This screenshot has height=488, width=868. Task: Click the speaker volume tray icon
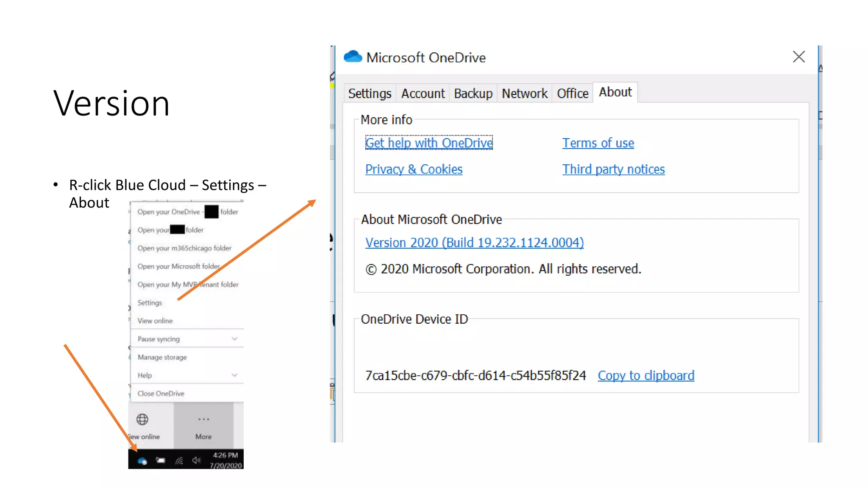pos(196,460)
